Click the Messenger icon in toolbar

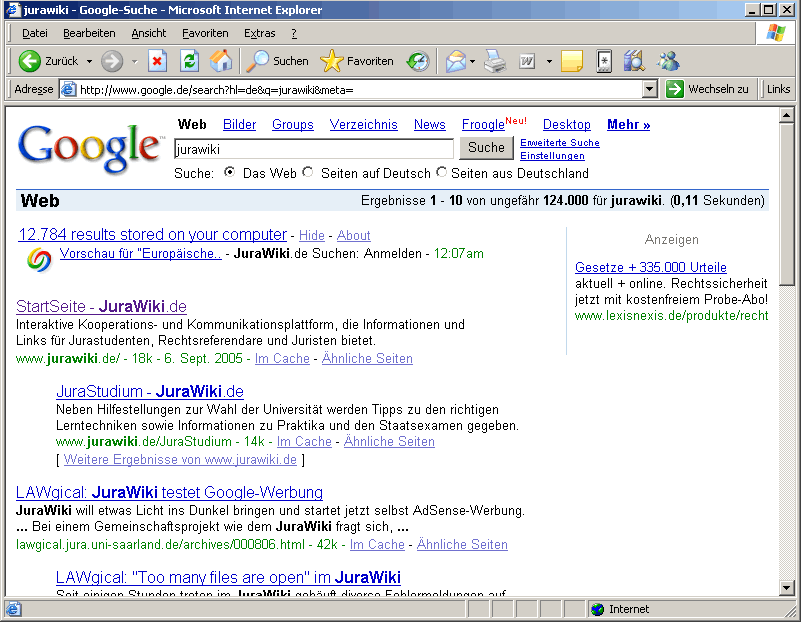pos(668,61)
